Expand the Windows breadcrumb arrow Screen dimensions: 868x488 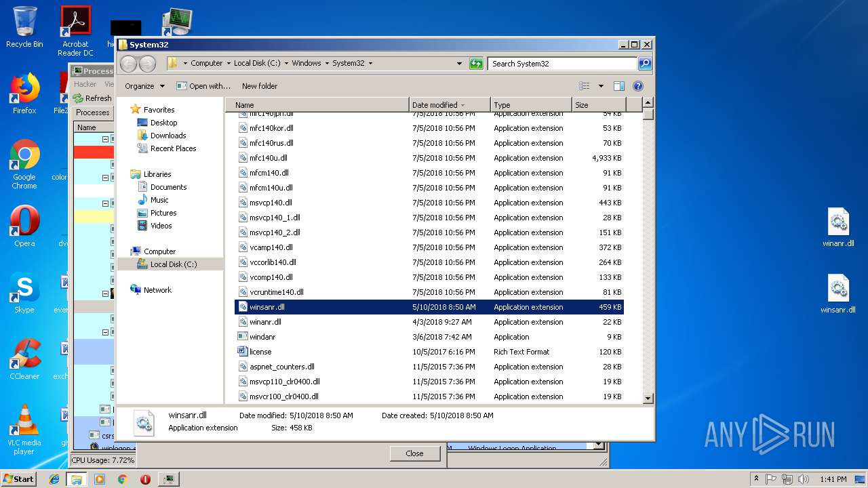point(326,64)
